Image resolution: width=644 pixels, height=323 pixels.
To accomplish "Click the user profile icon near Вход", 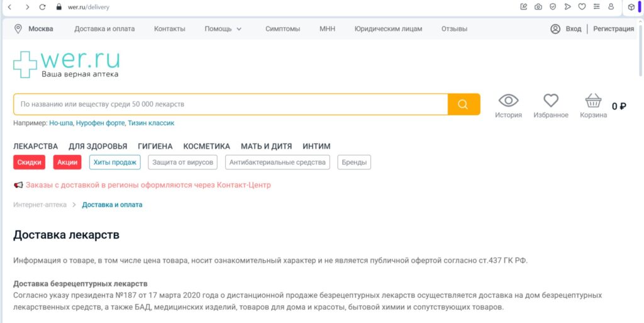I will [x=555, y=29].
